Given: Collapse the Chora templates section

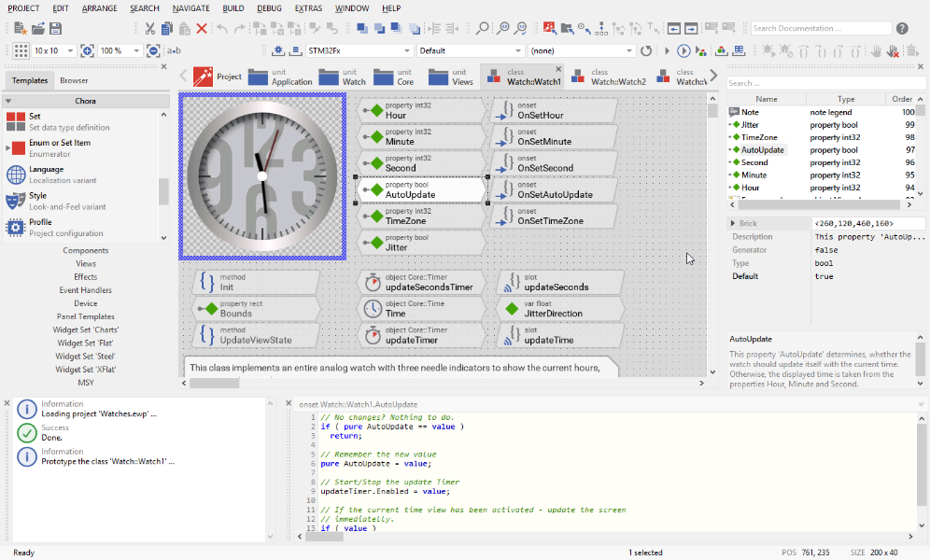Looking at the screenshot, I should [8, 101].
